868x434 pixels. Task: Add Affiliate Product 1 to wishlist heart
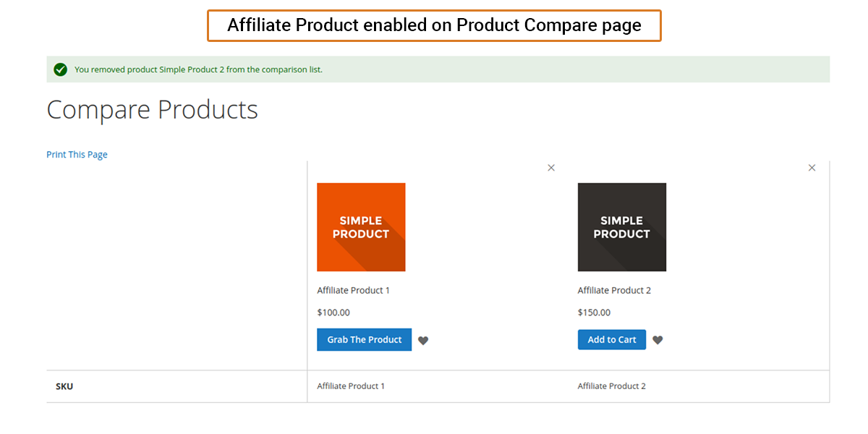(x=423, y=341)
